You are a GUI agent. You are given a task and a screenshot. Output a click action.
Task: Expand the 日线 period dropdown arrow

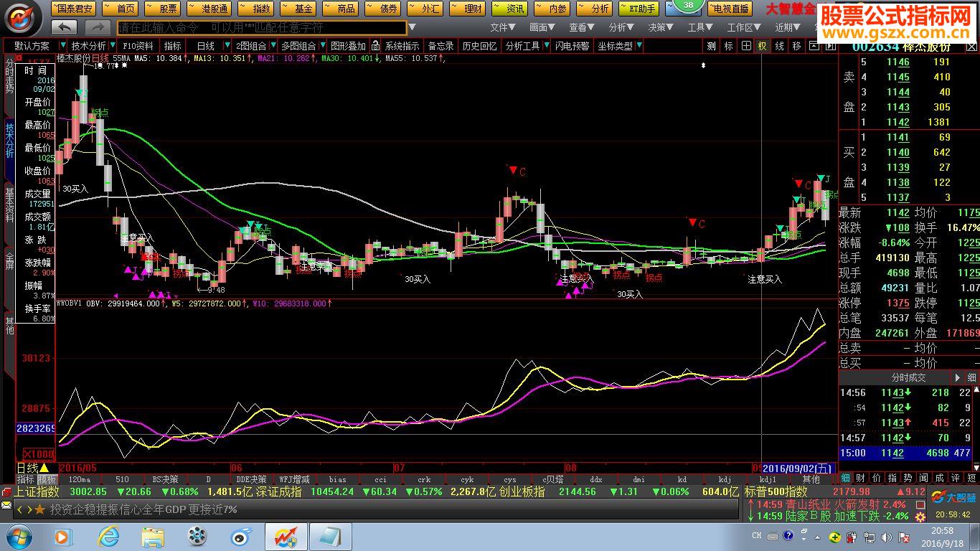pyautogui.click(x=226, y=46)
